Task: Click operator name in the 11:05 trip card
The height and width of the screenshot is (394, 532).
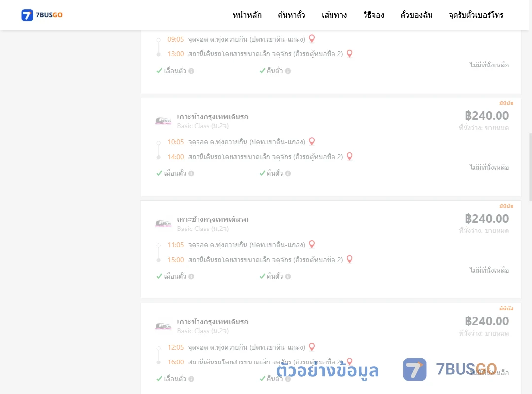Action: click(x=213, y=219)
